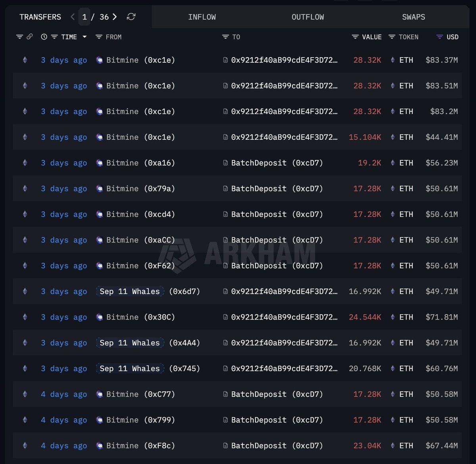
Task: Go to previous transfers page arrow
Action: click(73, 17)
